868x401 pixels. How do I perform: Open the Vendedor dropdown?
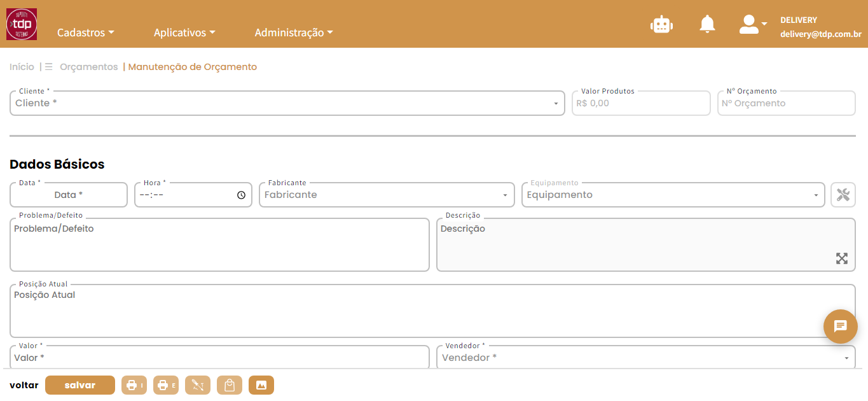click(x=646, y=358)
